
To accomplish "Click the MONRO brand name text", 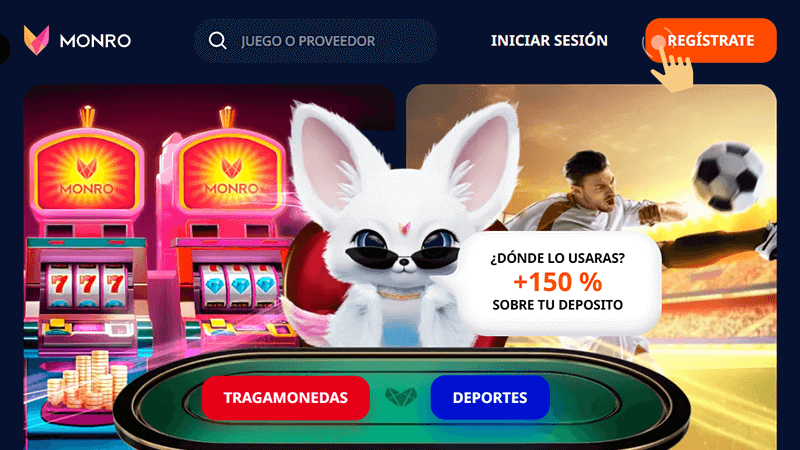I will click(x=95, y=41).
